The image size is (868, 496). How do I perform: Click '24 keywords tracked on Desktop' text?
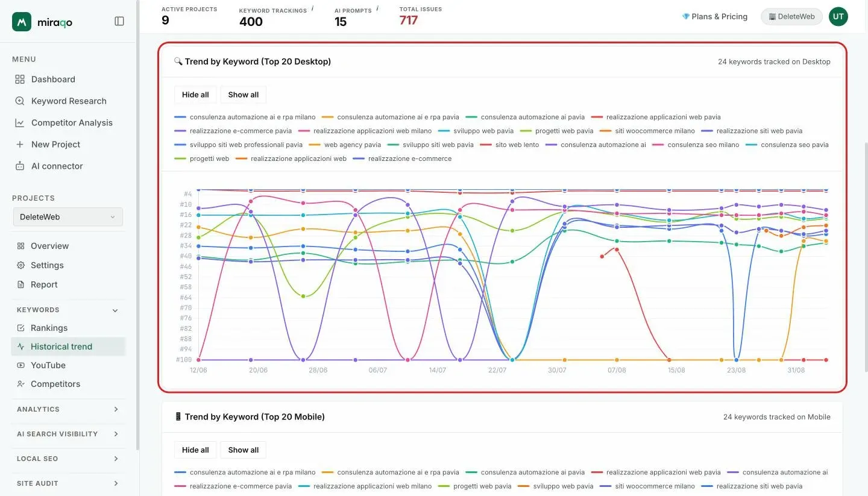pos(774,61)
